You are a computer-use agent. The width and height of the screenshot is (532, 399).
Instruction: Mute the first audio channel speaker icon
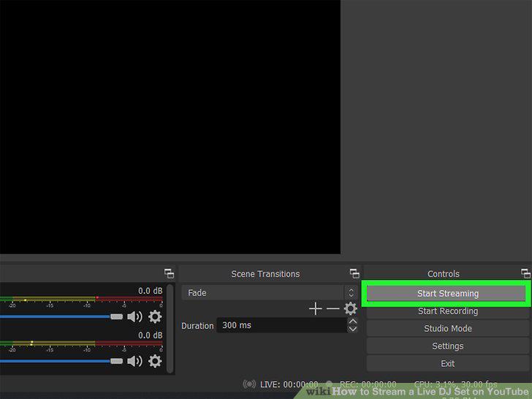(x=134, y=316)
